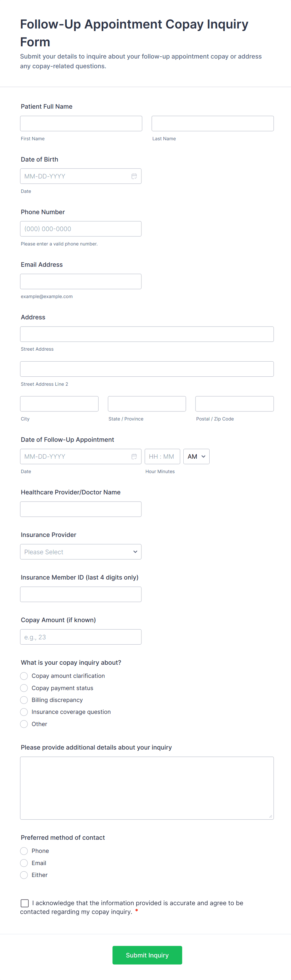Image resolution: width=291 pixels, height=980 pixels.
Task: Click the First Name field
Action: tap(81, 124)
